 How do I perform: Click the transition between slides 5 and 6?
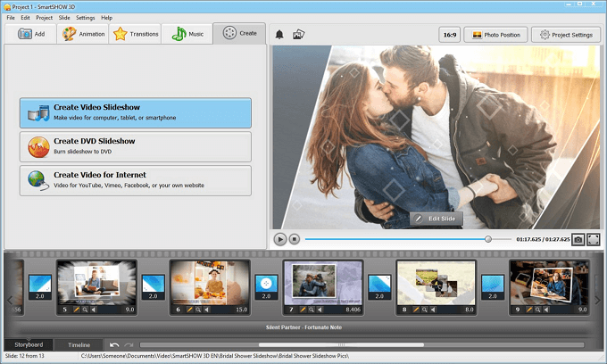[x=153, y=287]
